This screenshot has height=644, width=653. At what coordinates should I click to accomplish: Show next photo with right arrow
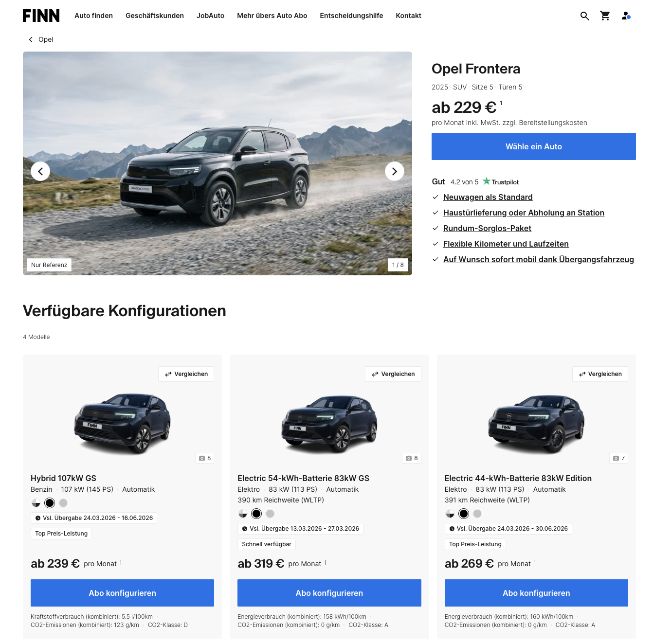395,171
